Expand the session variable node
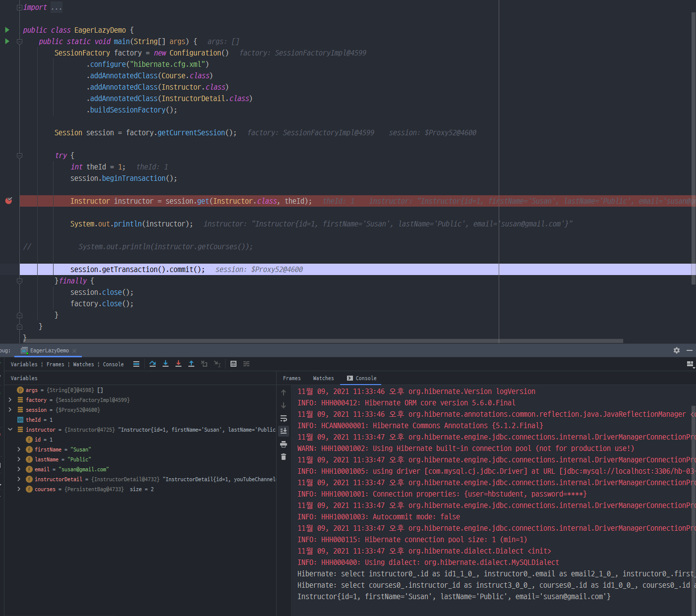 [10, 410]
